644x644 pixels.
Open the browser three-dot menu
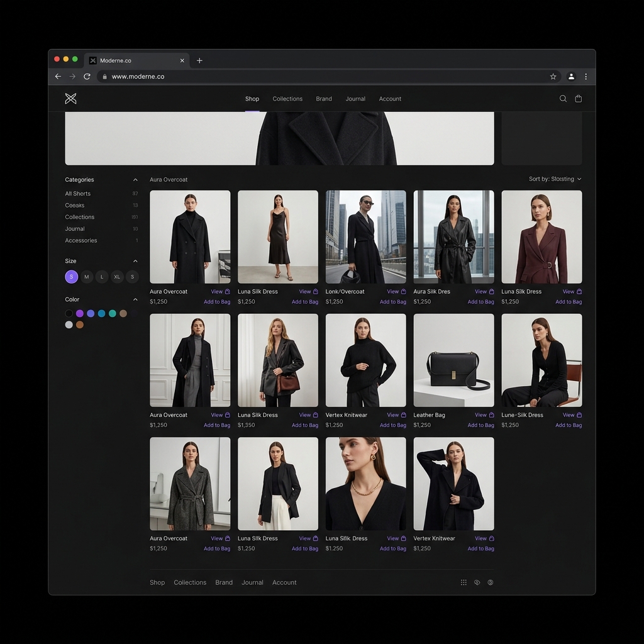pyautogui.click(x=586, y=76)
